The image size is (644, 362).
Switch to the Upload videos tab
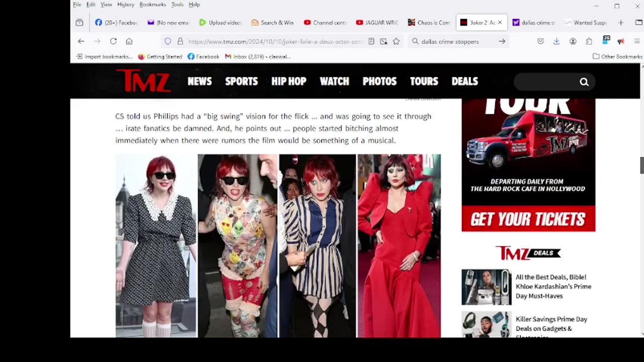(x=220, y=23)
